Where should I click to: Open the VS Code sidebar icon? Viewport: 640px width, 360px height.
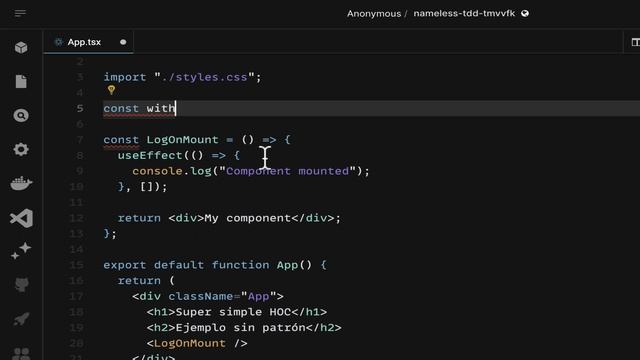[22, 218]
